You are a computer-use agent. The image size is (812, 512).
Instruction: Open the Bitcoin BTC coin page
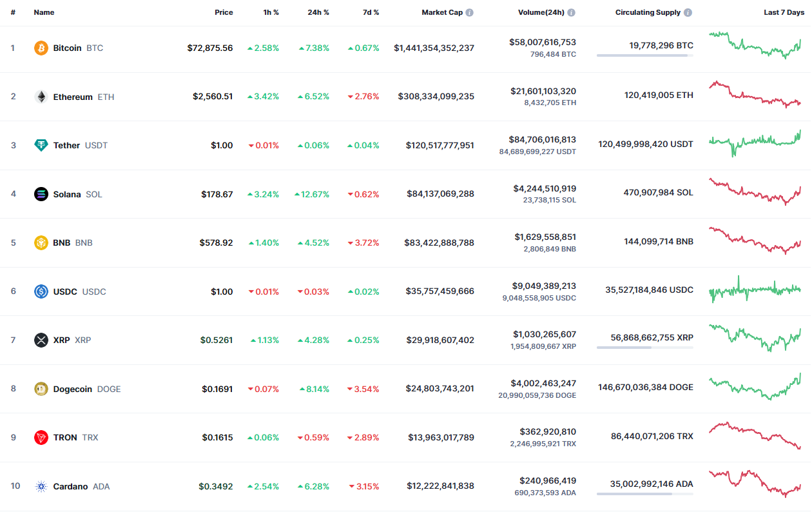pyautogui.click(x=78, y=48)
